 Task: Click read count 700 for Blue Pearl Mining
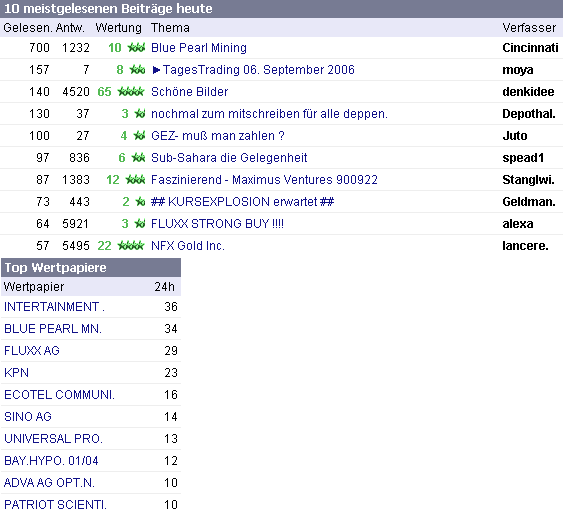tap(39, 47)
